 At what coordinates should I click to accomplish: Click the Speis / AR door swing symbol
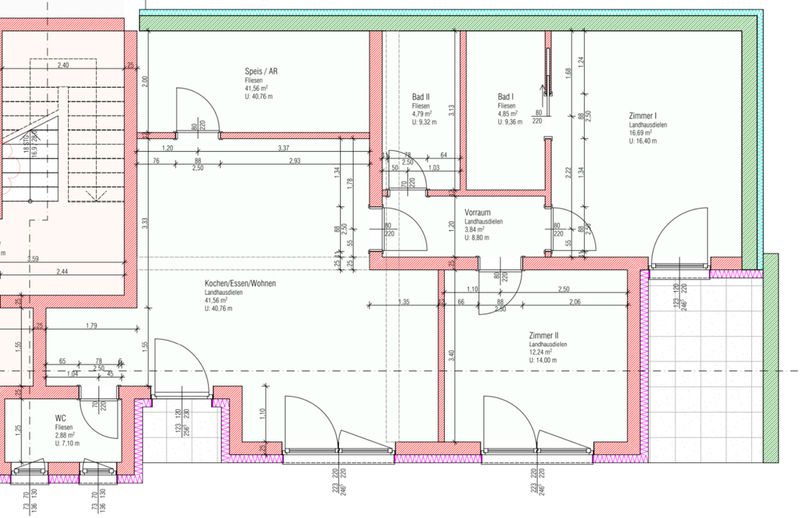click(x=190, y=108)
